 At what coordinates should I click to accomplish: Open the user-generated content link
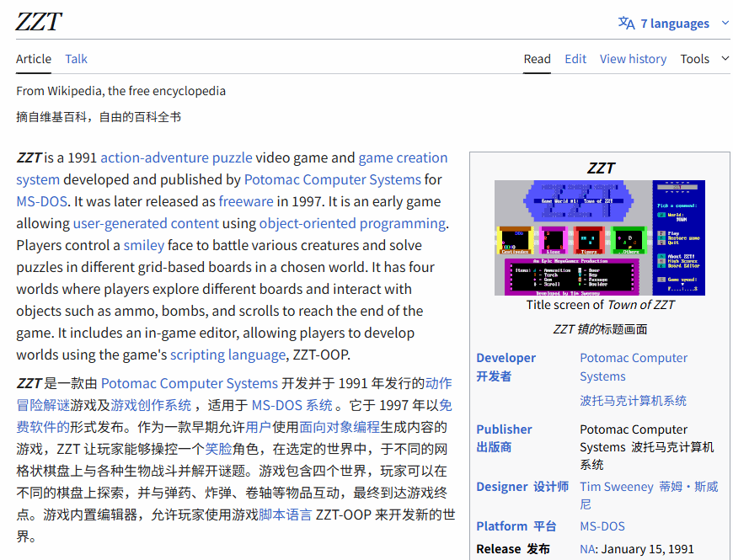[x=146, y=223]
